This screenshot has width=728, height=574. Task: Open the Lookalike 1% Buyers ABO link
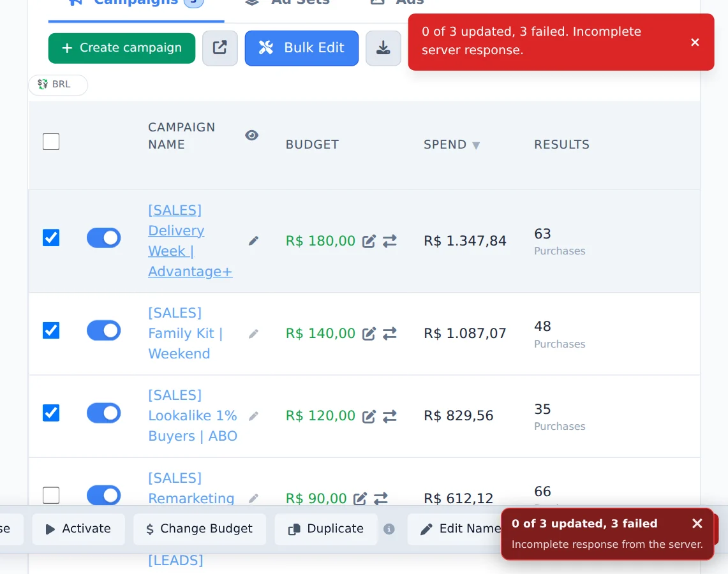click(193, 416)
